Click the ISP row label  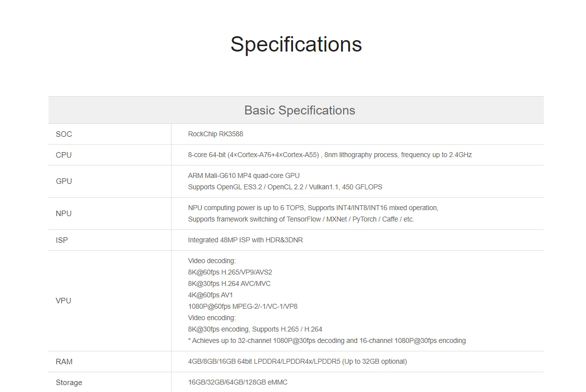62,240
